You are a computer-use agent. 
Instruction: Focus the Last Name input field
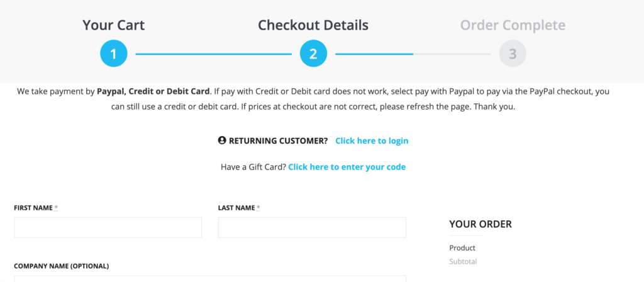312,227
